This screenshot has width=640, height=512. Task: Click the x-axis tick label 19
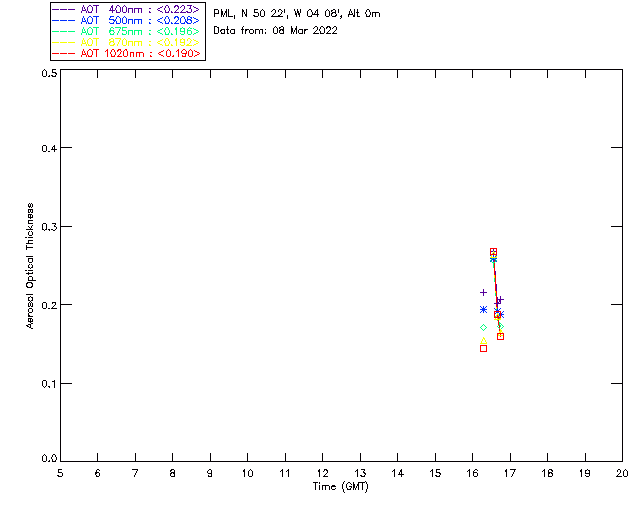[585, 473]
